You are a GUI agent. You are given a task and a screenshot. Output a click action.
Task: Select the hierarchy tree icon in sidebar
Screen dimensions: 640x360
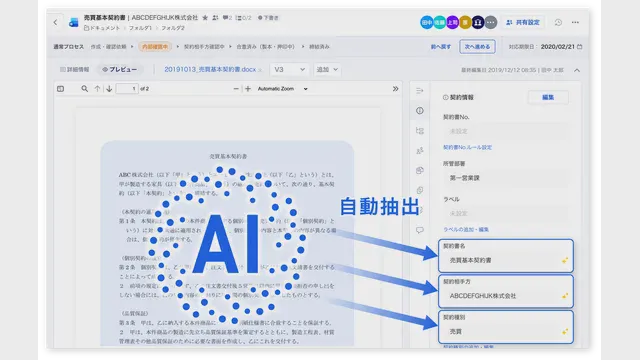click(x=420, y=131)
